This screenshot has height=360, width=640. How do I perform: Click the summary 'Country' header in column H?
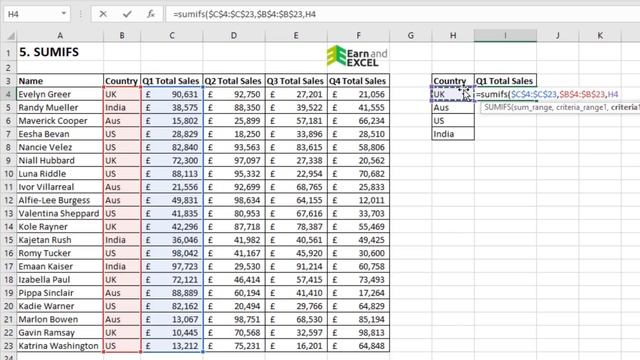(453, 81)
